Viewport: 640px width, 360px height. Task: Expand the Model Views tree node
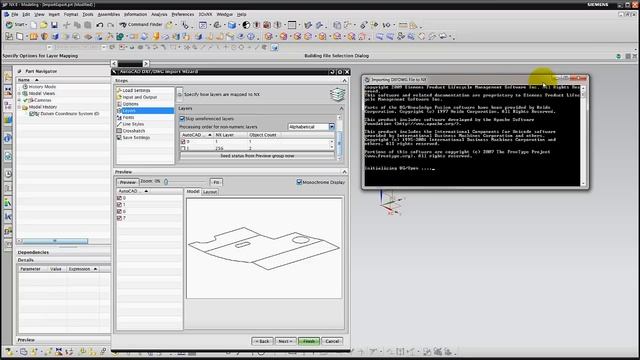pyautogui.click(x=20, y=93)
